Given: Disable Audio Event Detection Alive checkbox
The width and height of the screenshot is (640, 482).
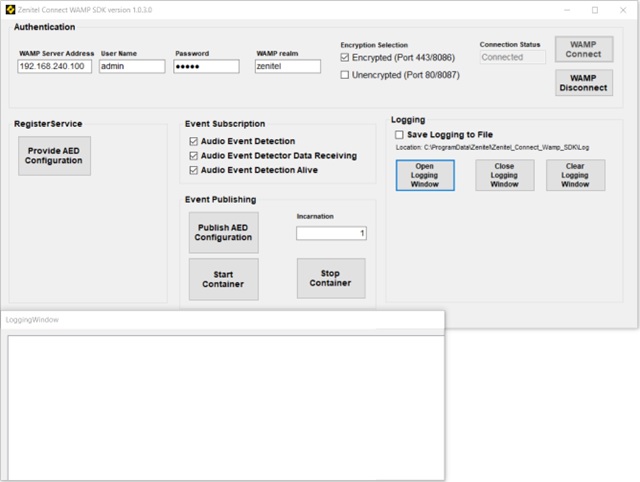Looking at the screenshot, I should click(x=194, y=170).
